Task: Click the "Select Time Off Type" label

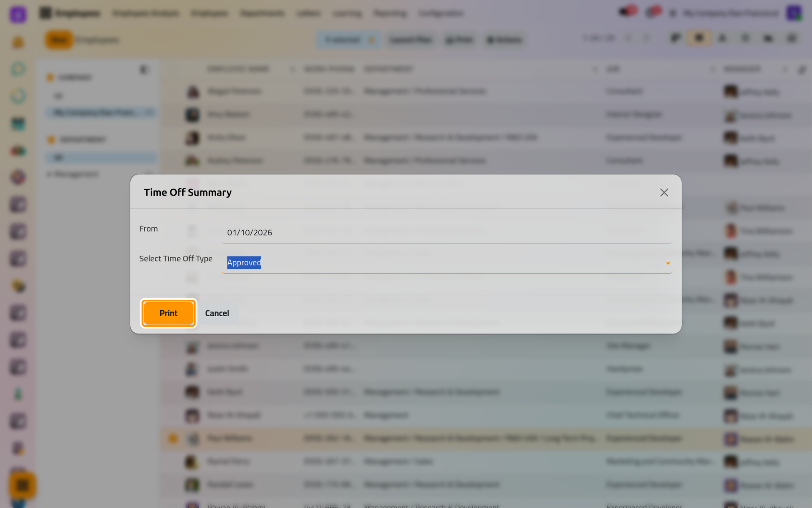Action: pyautogui.click(x=176, y=259)
